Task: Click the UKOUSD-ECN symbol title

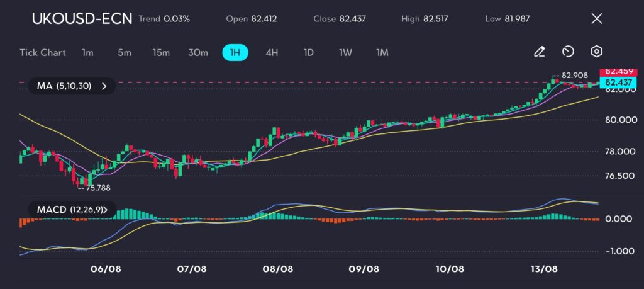Action: [82, 19]
